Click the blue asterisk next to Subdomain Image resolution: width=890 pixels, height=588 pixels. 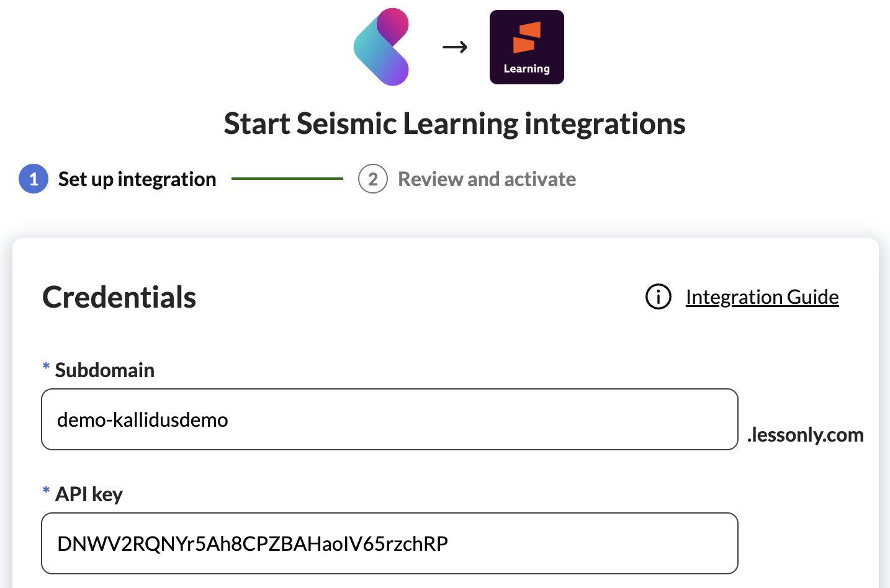45,367
